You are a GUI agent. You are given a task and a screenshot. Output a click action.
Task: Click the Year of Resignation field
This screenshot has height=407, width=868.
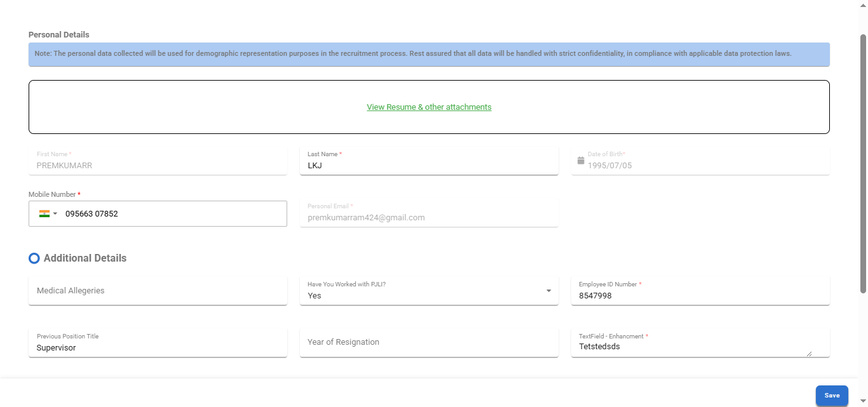[428, 342]
